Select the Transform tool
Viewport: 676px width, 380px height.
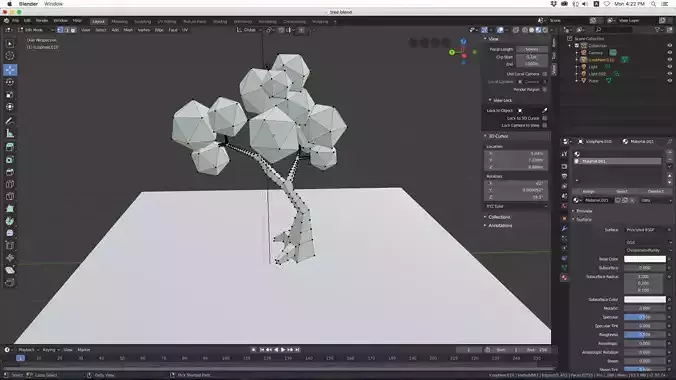tap(10, 107)
